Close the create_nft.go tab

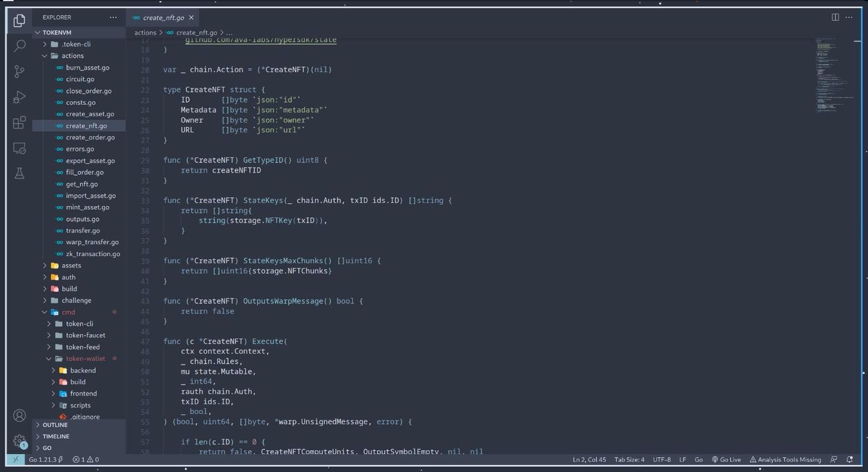tap(191, 17)
